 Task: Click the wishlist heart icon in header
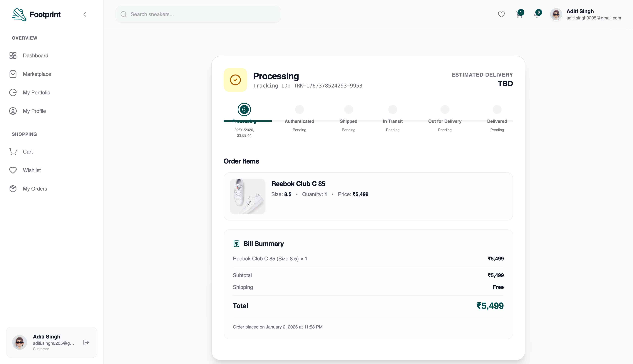coord(501,14)
